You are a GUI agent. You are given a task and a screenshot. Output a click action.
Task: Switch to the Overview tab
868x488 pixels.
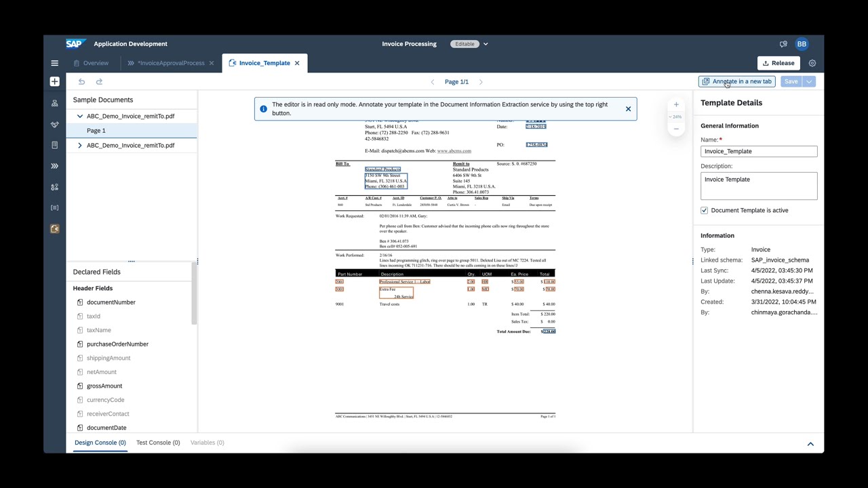91,63
